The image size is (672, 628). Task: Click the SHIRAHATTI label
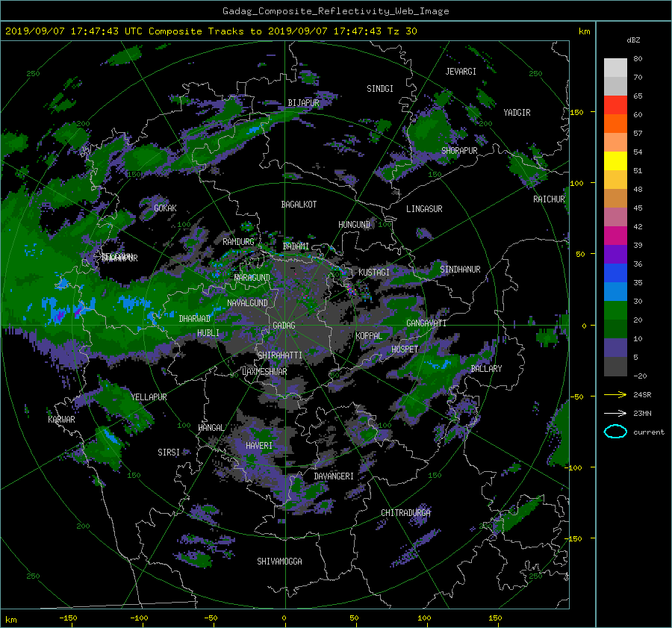280,355
